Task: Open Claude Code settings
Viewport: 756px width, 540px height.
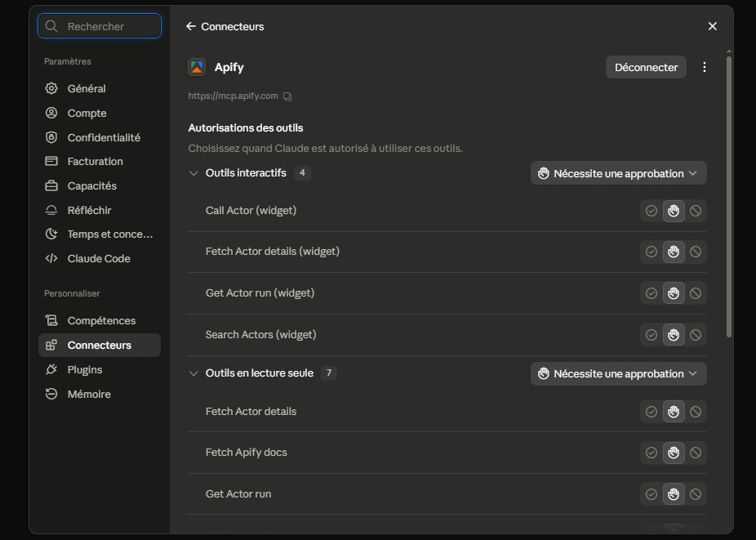Action: (x=100, y=259)
